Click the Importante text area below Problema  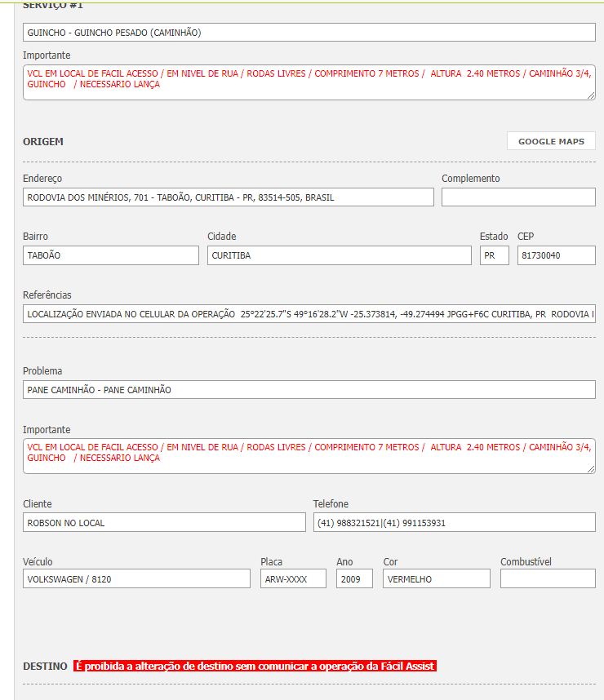309,456
